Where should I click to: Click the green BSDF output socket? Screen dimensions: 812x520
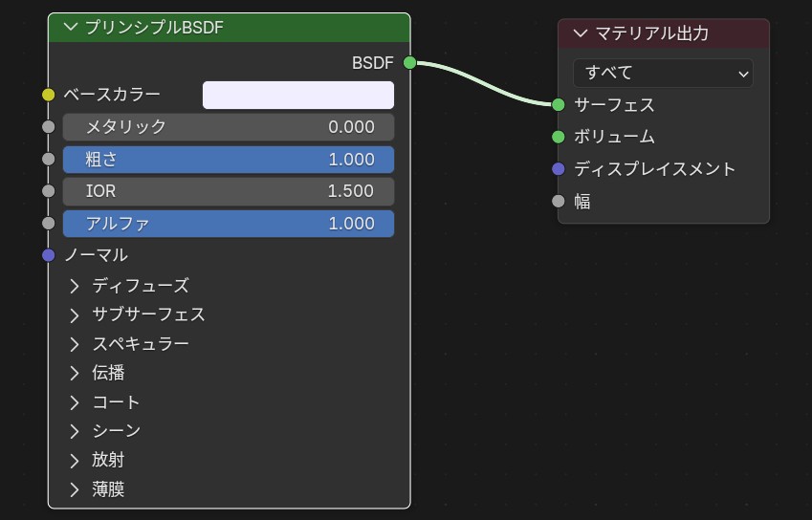pyautogui.click(x=409, y=63)
